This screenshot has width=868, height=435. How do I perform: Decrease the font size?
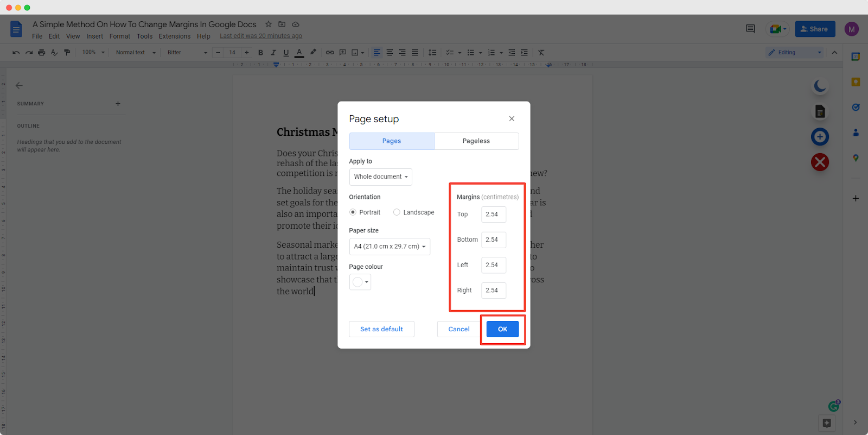pyautogui.click(x=218, y=53)
